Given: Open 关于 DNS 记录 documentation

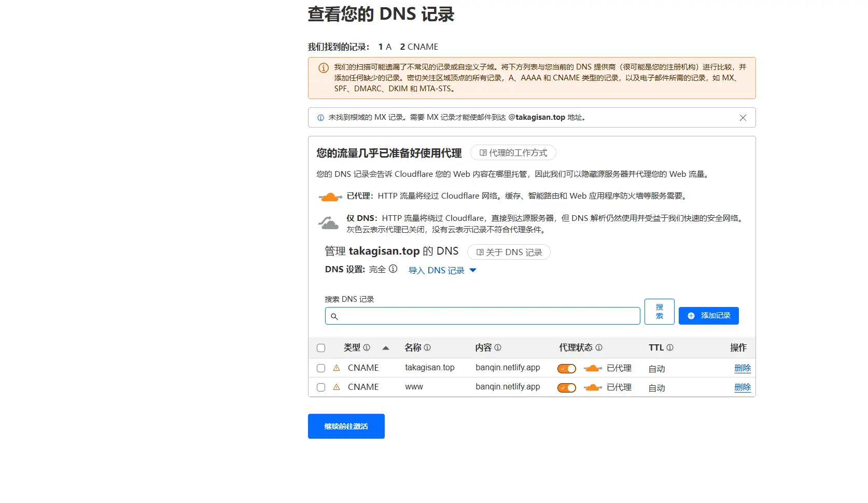Looking at the screenshot, I should [x=509, y=252].
